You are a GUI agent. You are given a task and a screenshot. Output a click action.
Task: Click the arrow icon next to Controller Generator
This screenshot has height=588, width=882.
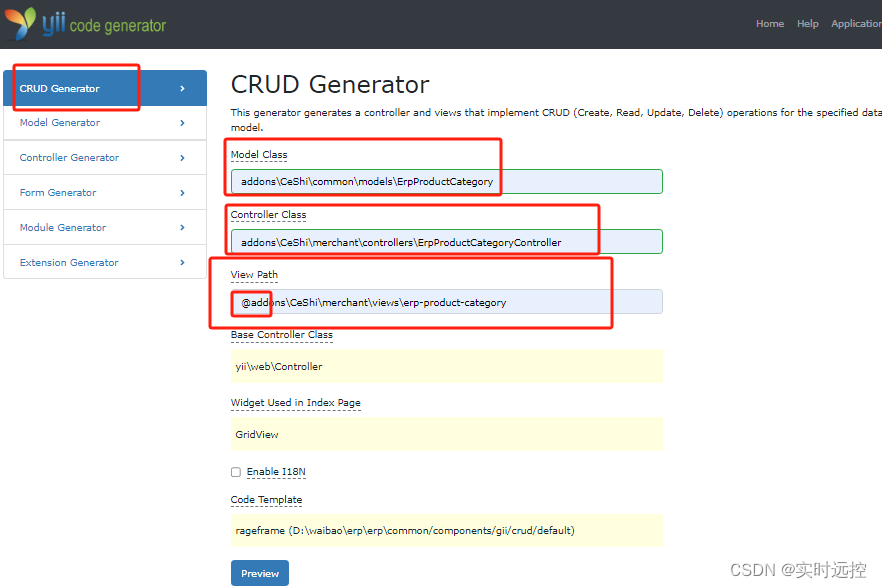pyautogui.click(x=183, y=157)
